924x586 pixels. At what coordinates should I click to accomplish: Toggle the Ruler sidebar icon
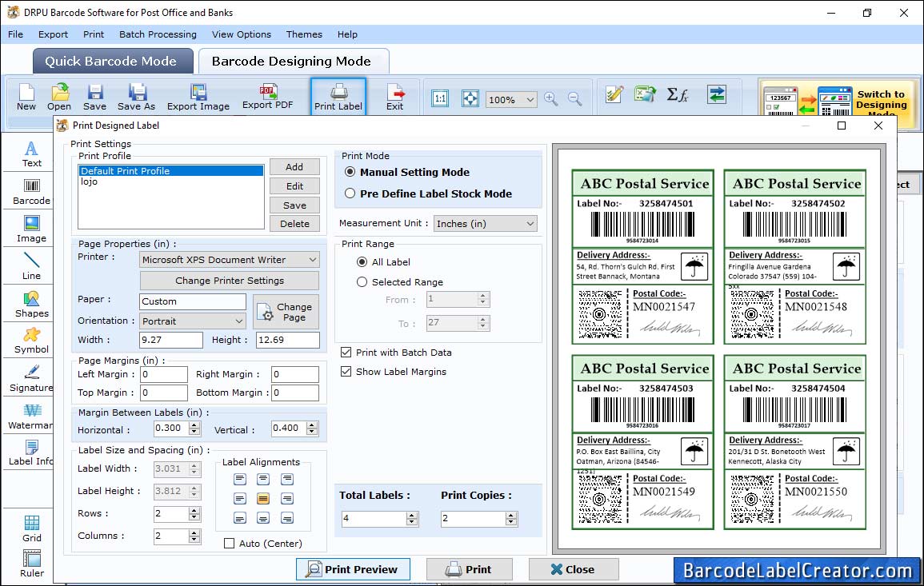pyautogui.click(x=32, y=564)
